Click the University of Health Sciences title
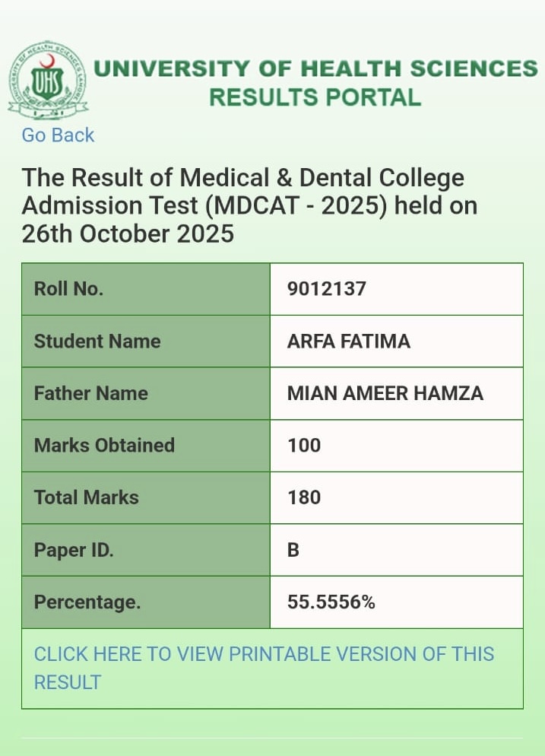 tap(315, 68)
